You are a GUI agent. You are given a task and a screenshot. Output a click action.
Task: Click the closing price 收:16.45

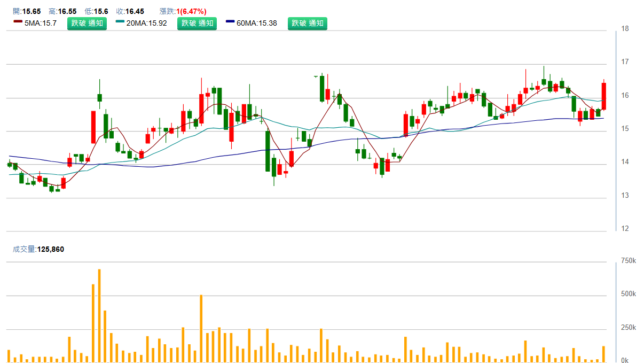point(130,11)
